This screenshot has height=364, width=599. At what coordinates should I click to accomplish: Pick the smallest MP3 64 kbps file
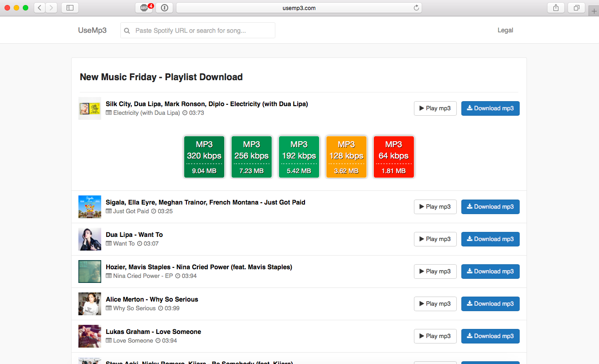[393, 157]
